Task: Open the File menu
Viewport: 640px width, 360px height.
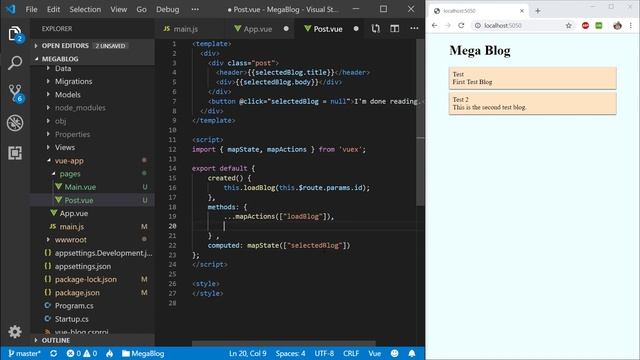Action: 31,9
